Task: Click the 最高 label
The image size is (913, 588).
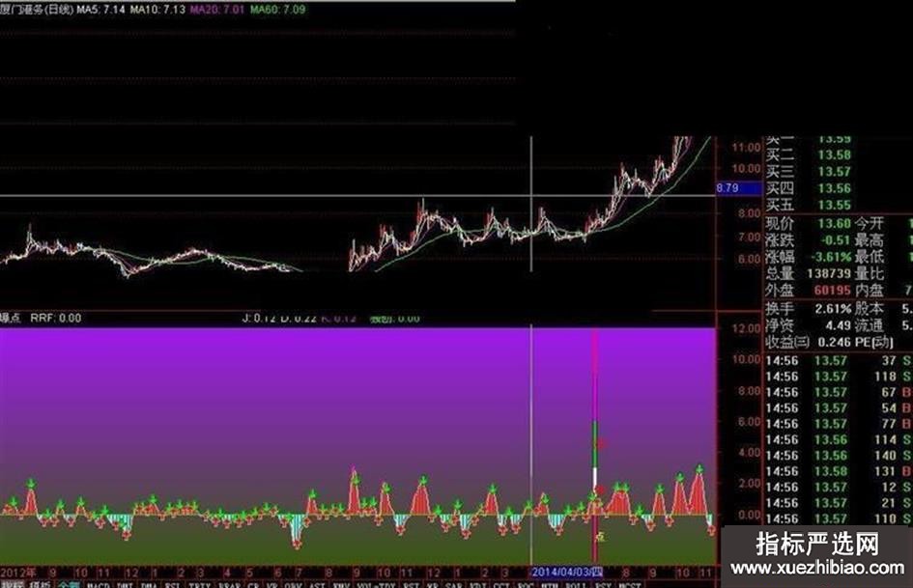Action: point(870,239)
